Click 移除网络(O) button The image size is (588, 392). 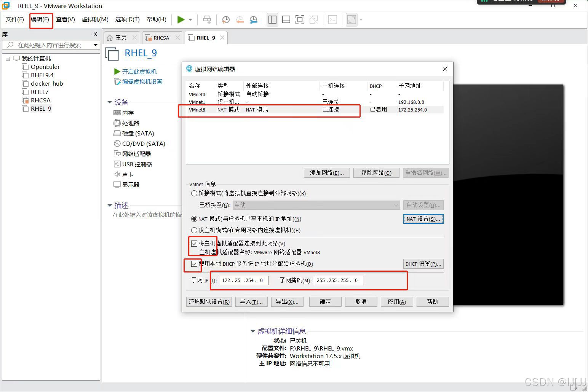(376, 173)
